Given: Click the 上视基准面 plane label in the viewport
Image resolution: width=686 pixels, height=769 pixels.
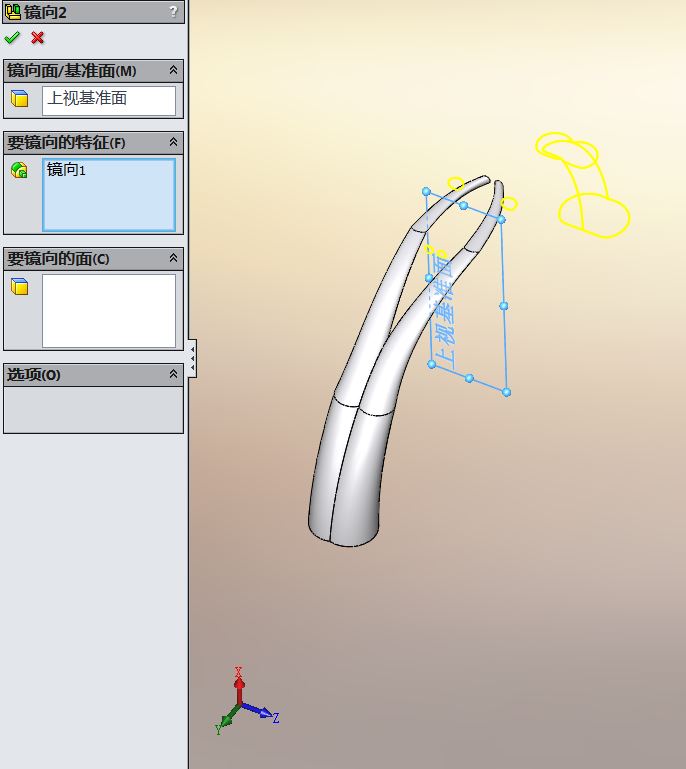Looking at the screenshot, I should pos(441,310).
